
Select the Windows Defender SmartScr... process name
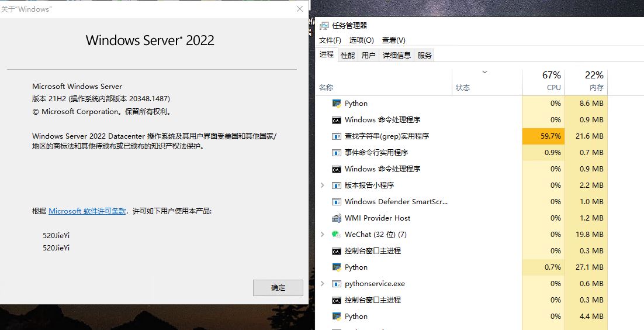[x=396, y=202]
